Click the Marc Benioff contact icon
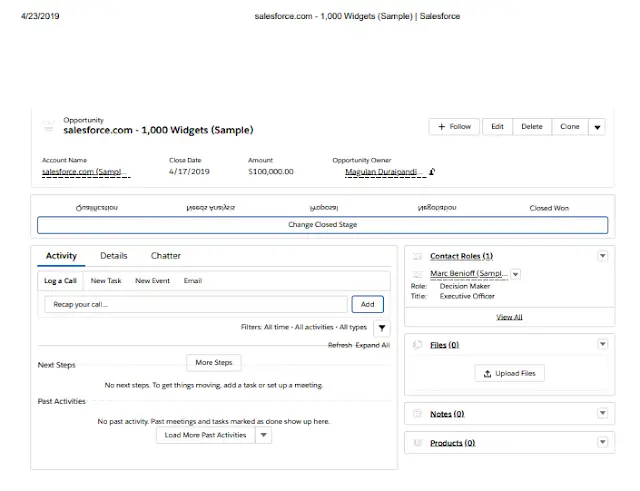The image size is (640, 491). [417, 274]
